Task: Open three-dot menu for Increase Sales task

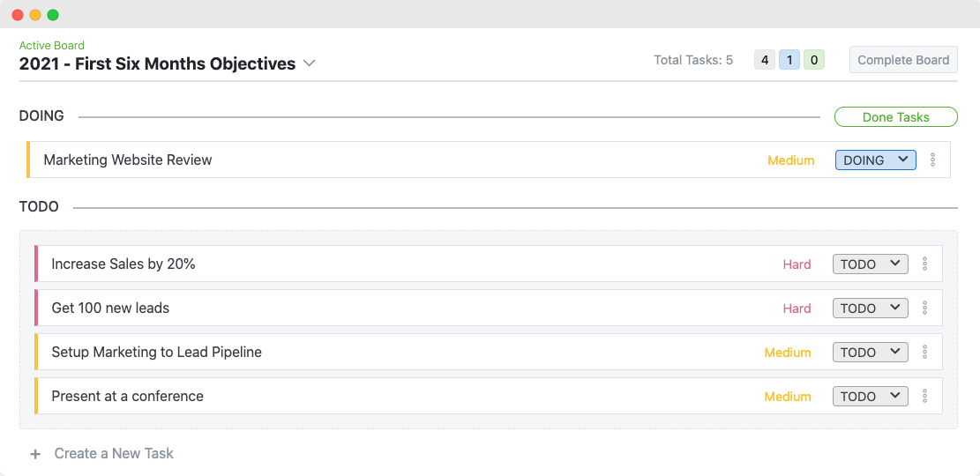Action: point(924,264)
